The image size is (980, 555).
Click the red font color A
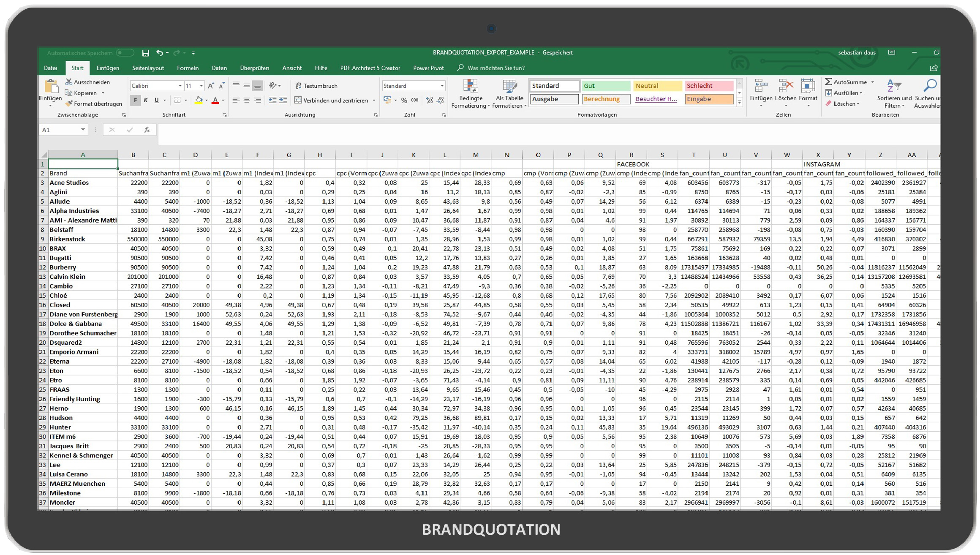point(215,101)
